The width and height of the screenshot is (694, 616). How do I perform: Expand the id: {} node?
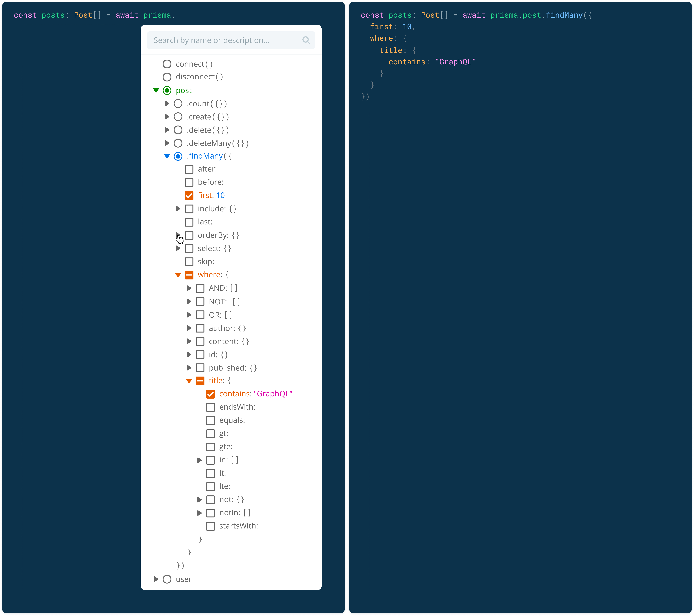189,355
